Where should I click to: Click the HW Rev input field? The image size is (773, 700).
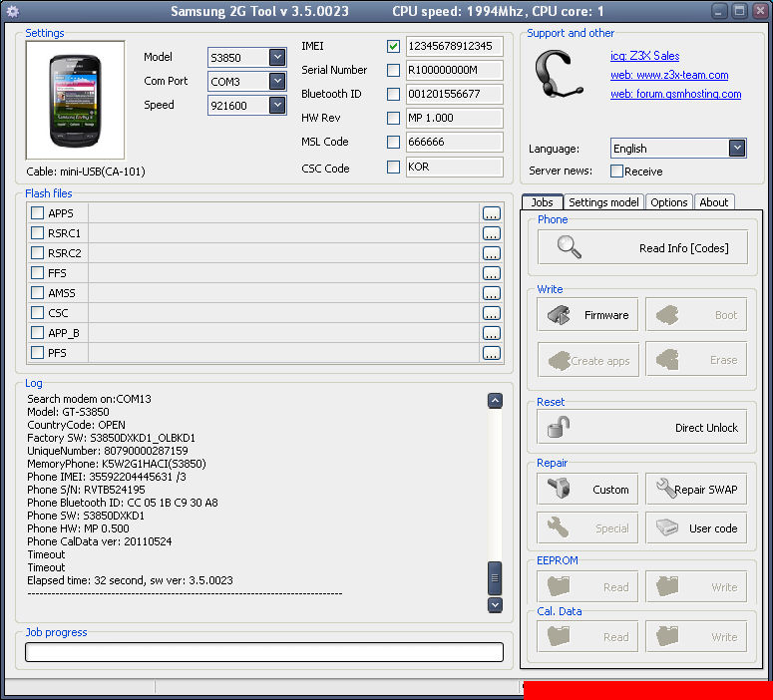point(454,118)
